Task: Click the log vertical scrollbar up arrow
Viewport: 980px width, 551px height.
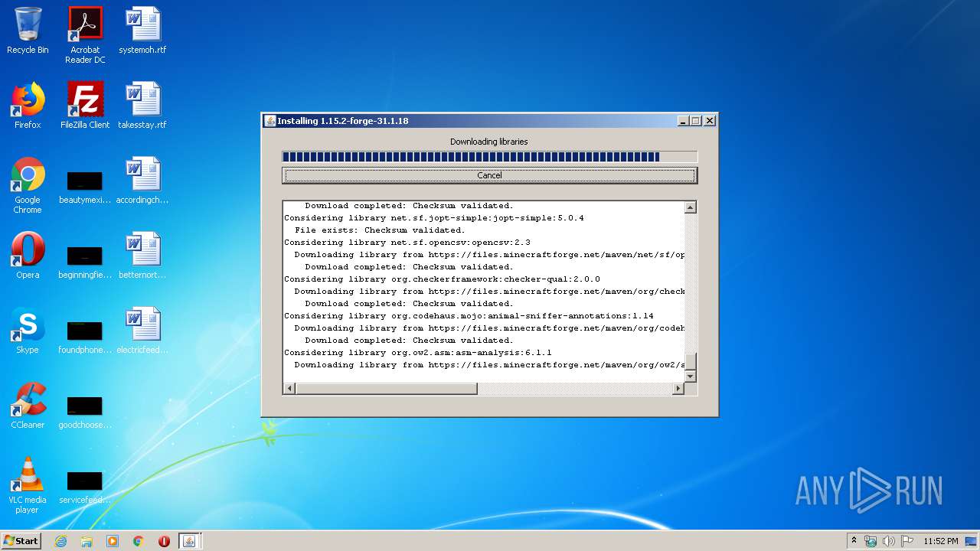Action: pos(690,207)
